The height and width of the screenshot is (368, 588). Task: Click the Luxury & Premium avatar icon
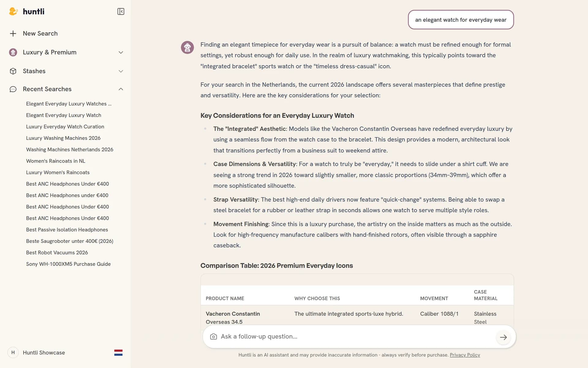tap(13, 52)
